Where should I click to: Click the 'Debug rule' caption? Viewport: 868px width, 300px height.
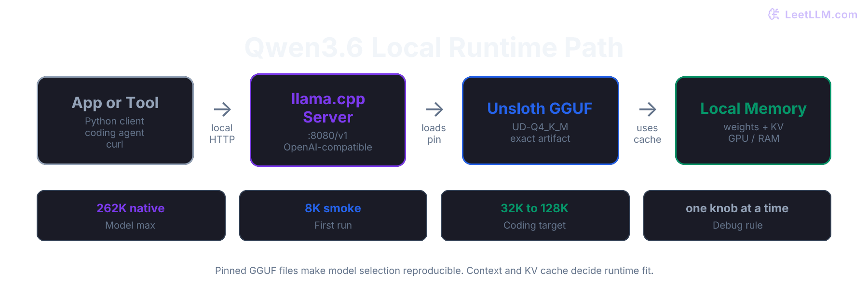tap(738, 225)
